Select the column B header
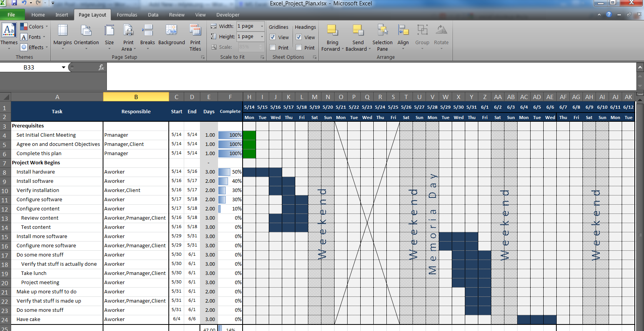644x331 pixels. click(136, 97)
